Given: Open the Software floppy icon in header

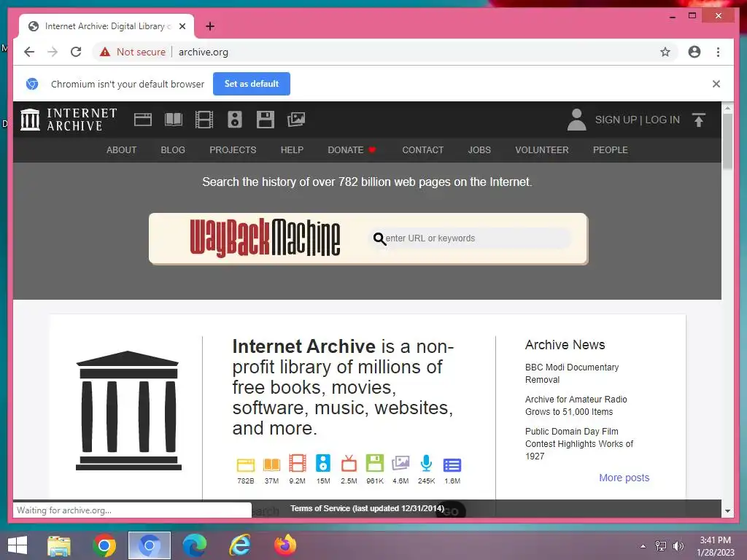Looking at the screenshot, I should coord(266,120).
